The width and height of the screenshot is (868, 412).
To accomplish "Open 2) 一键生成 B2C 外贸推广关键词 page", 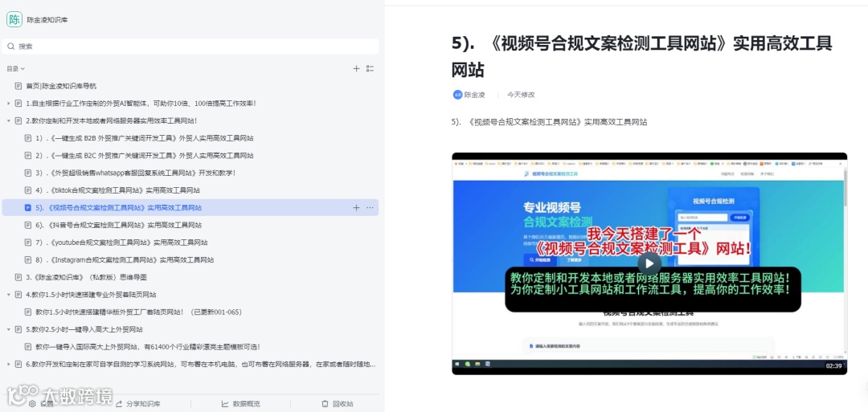I will click(145, 155).
